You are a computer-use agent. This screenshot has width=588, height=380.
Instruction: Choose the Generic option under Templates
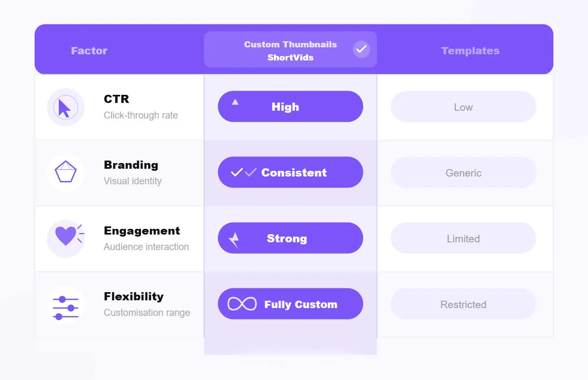point(463,173)
